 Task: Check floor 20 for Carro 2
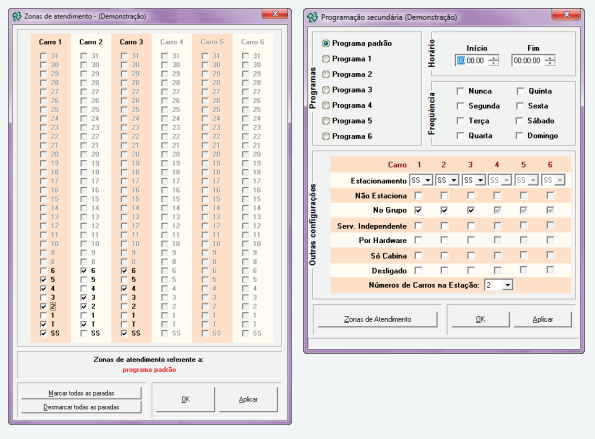[x=84, y=154]
